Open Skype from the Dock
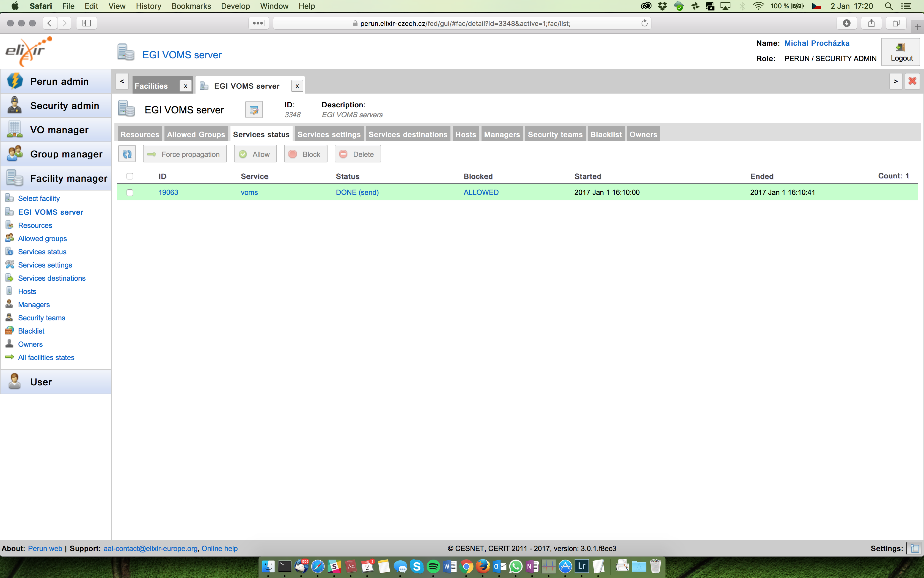Screen dimensions: 924x578 [417, 566]
